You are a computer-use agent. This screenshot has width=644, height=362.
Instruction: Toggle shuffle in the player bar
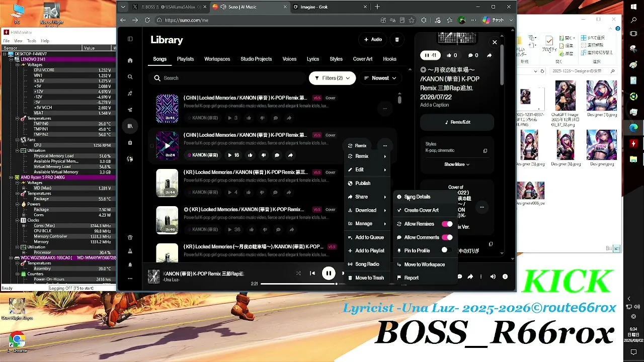tap(298, 273)
